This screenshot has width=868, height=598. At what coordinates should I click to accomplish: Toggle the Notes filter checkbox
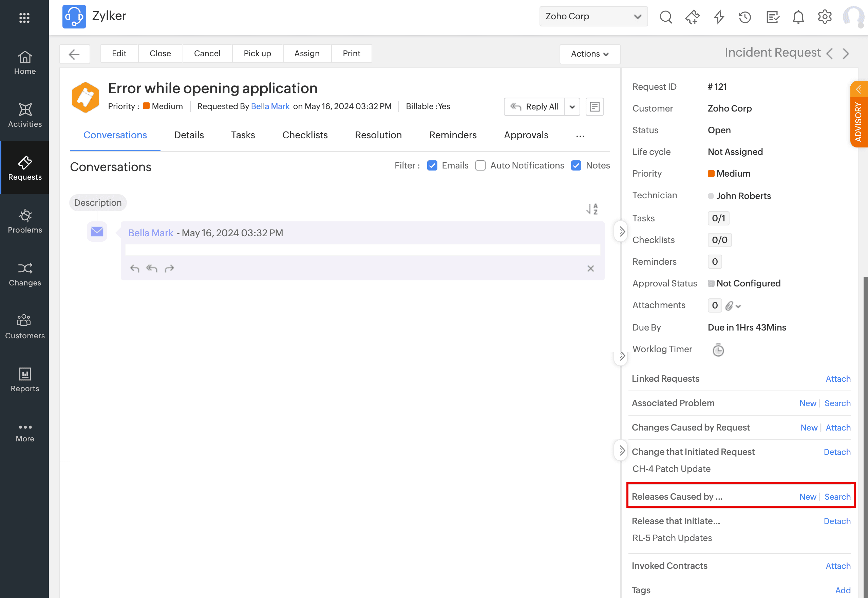pyautogui.click(x=576, y=166)
